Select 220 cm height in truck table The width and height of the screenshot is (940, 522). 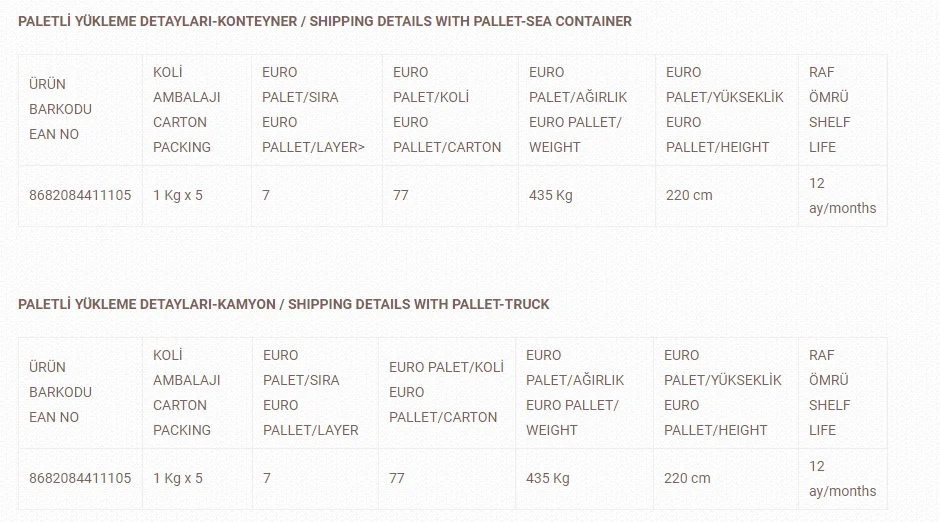click(687, 478)
